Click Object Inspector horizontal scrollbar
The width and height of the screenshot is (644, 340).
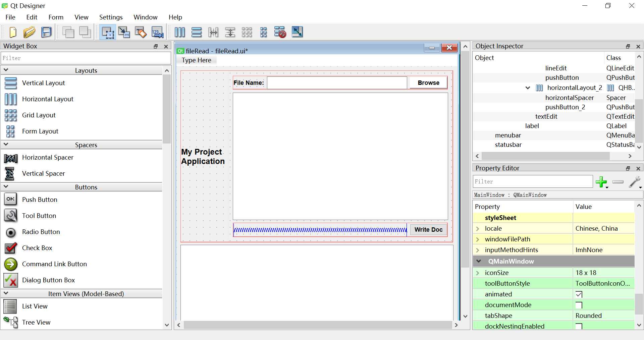click(x=545, y=156)
